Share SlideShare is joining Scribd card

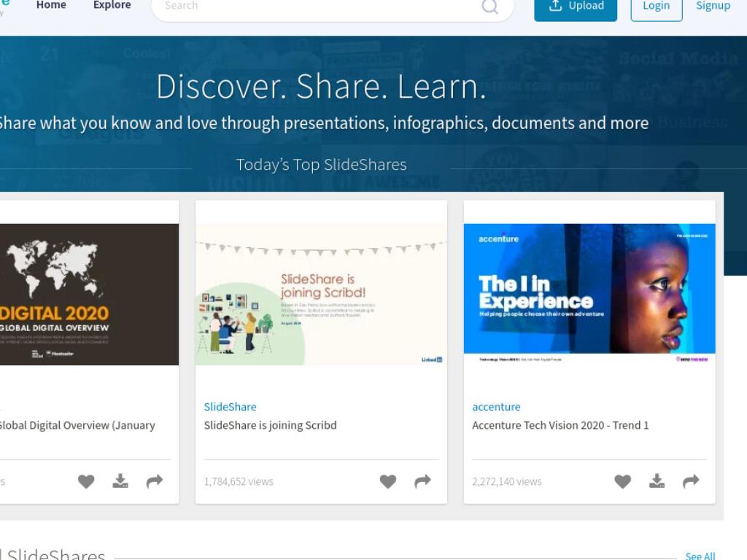[x=422, y=481]
